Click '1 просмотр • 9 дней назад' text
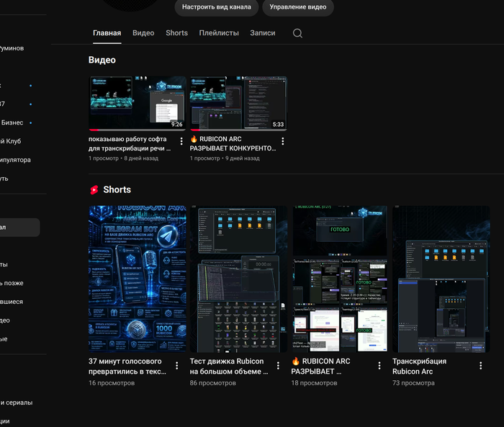This screenshot has width=504, height=427. click(225, 158)
